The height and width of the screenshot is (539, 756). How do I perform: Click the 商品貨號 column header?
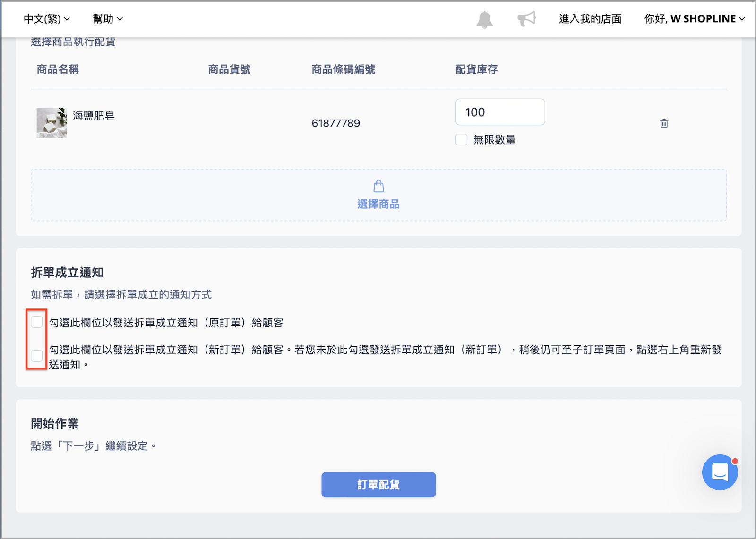(x=229, y=69)
